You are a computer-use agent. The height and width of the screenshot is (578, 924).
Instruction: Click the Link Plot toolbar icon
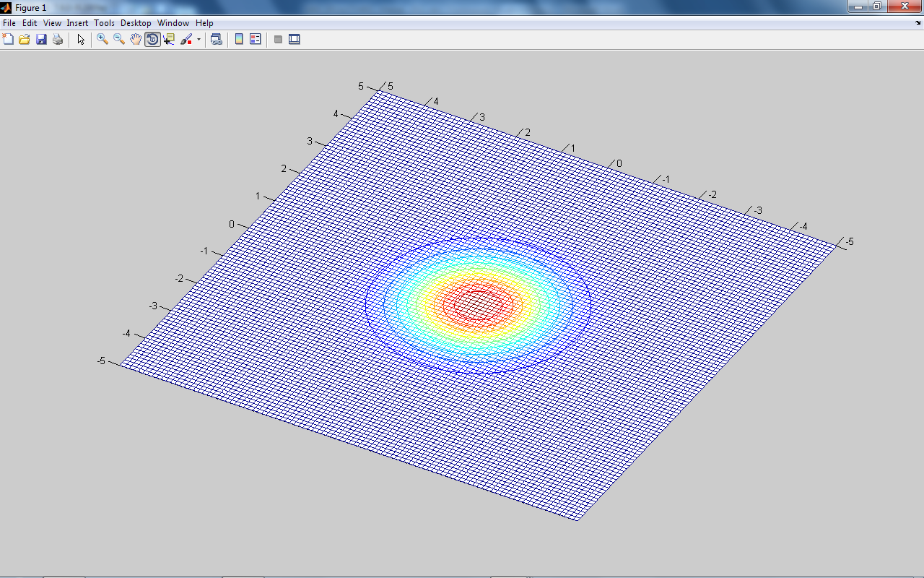(216, 39)
